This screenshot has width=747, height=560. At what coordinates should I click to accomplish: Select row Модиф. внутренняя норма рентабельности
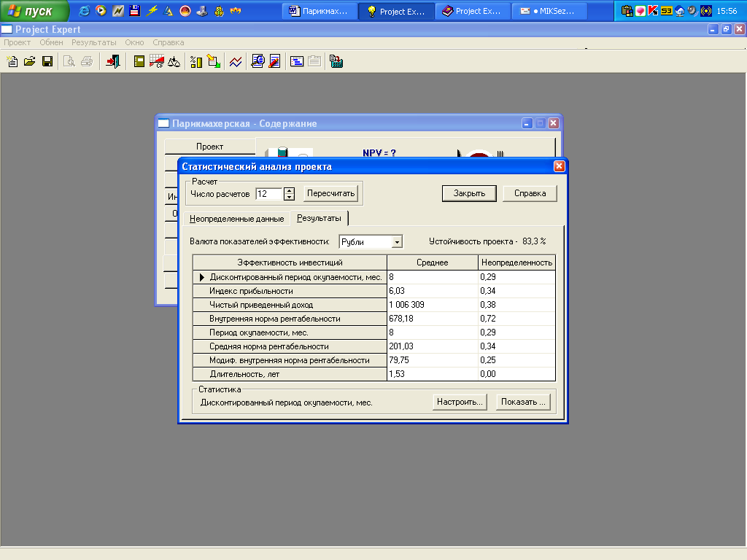[x=374, y=360]
